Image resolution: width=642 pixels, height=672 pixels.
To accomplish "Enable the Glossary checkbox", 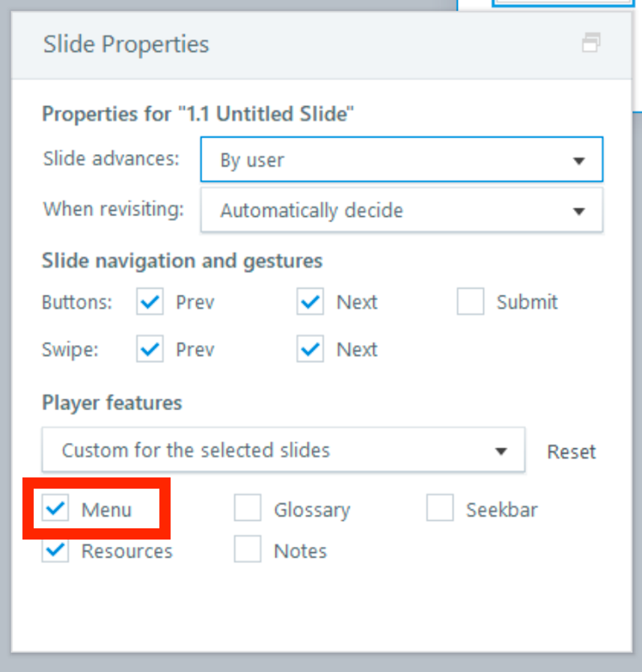I will [x=248, y=510].
